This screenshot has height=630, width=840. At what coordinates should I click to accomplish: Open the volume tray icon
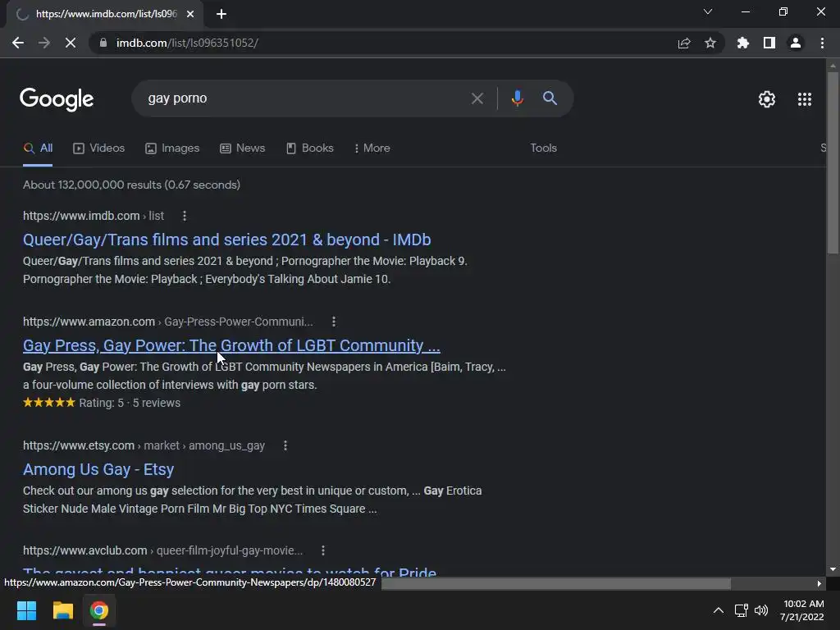tap(760, 610)
